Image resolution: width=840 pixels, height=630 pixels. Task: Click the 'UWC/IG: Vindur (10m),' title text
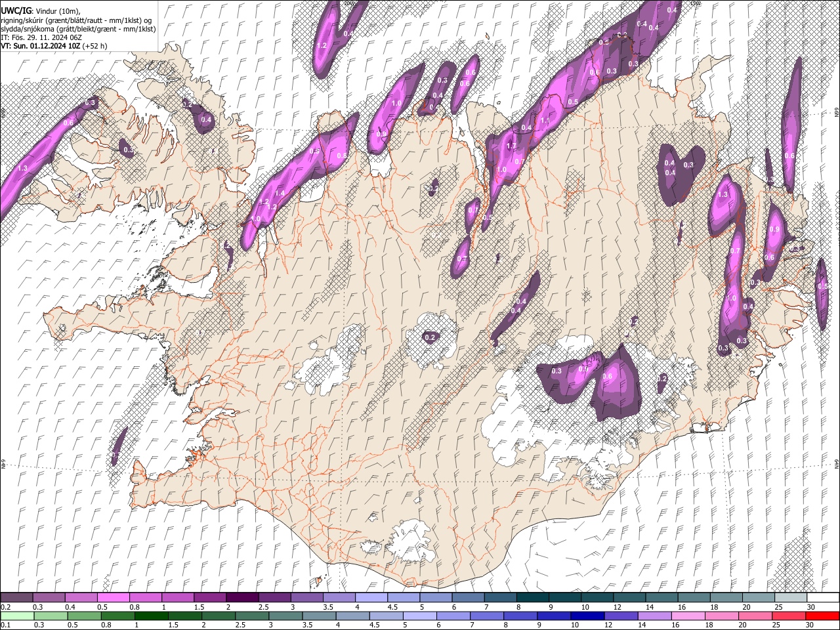[41, 11]
